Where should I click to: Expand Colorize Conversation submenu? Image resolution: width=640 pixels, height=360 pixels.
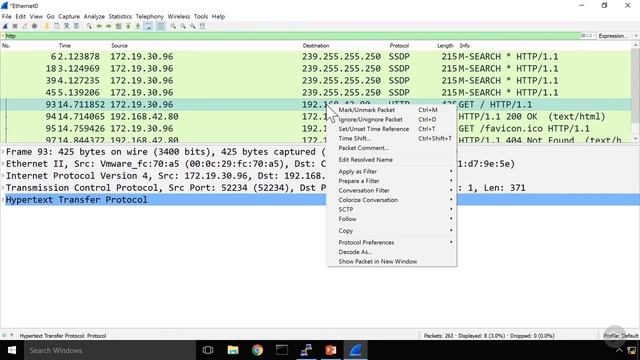[392, 200]
